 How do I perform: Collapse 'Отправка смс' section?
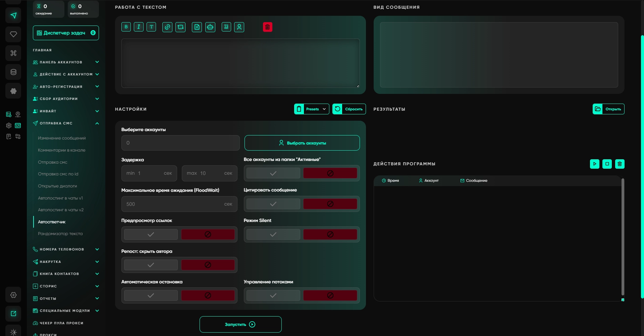pos(66,123)
